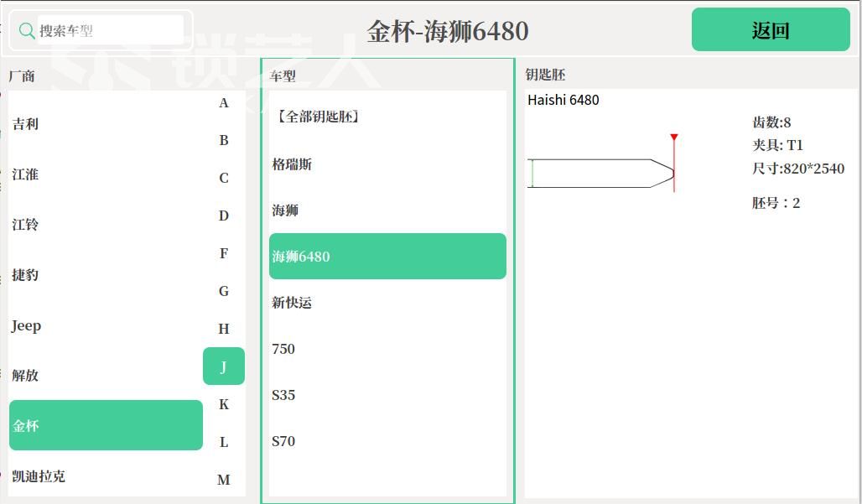Screen dimensions: 862x504
Task: Select manufacturer 解放
Action: point(106,376)
